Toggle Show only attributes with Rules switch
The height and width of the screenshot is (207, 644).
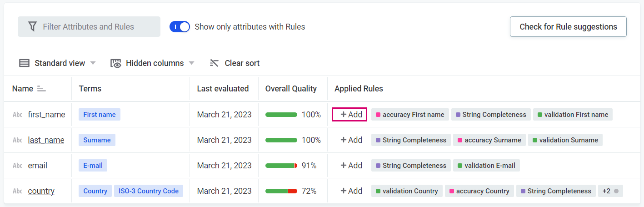tap(180, 27)
